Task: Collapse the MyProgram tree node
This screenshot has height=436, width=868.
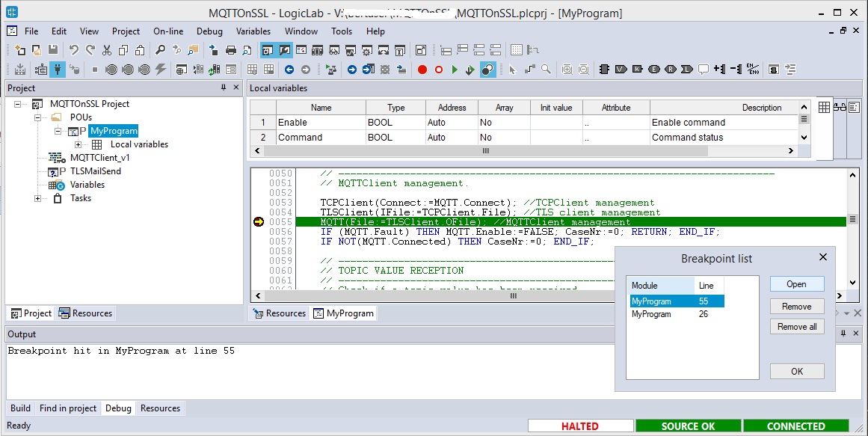Action: (x=58, y=132)
